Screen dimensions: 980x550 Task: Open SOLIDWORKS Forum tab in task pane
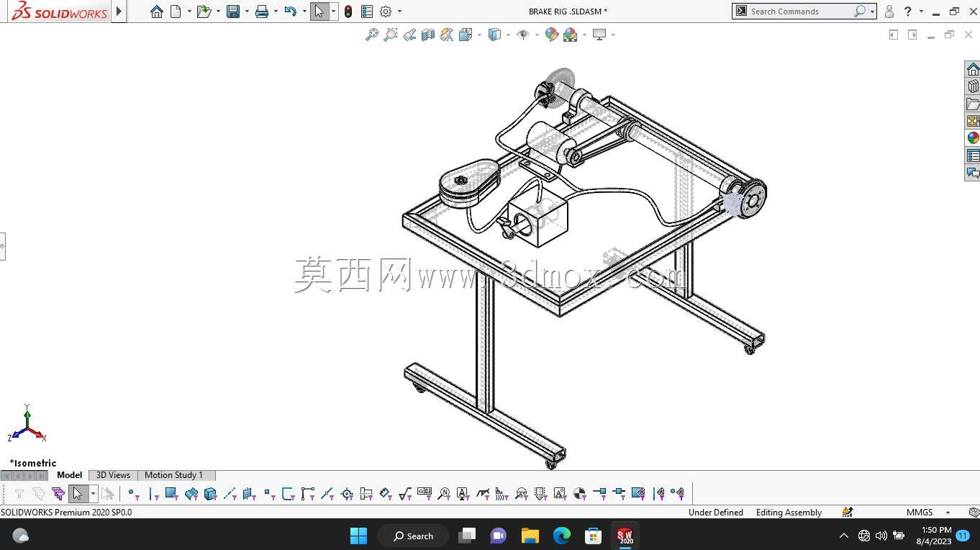[973, 173]
